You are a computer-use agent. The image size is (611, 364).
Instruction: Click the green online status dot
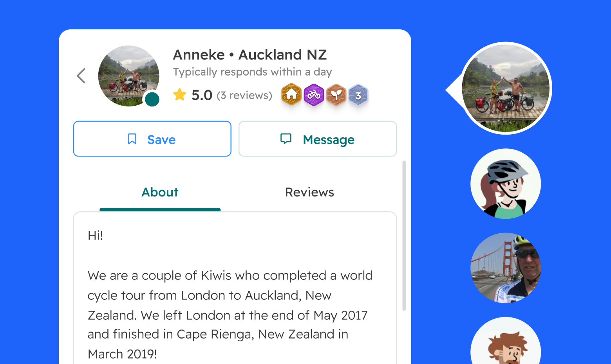[x=152, y=99]
